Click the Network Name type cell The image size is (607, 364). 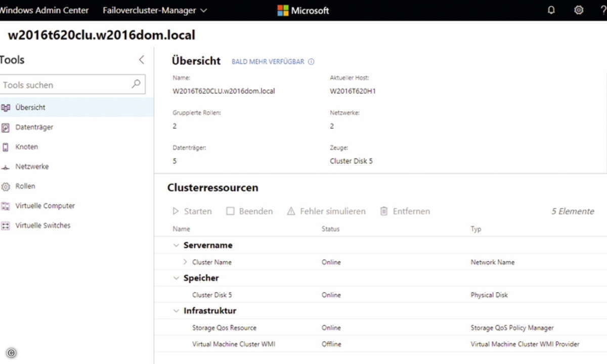pos(493,262)
